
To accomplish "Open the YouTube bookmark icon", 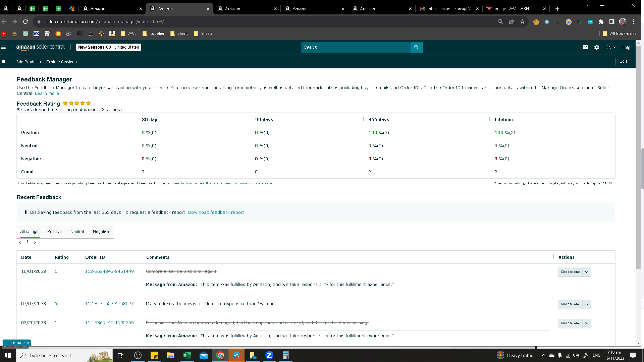I will (4, 34).
